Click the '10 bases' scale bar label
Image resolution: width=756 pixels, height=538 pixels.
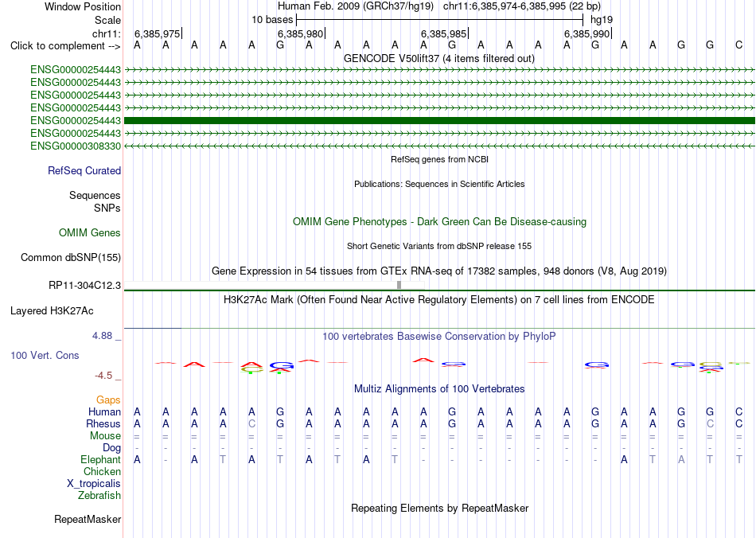click(272, 20)
